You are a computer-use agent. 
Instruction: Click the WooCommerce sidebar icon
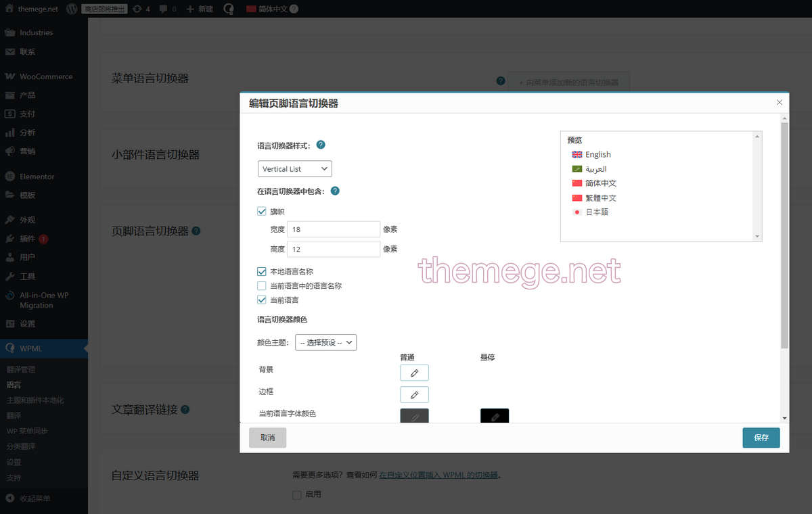pos(10,76)
